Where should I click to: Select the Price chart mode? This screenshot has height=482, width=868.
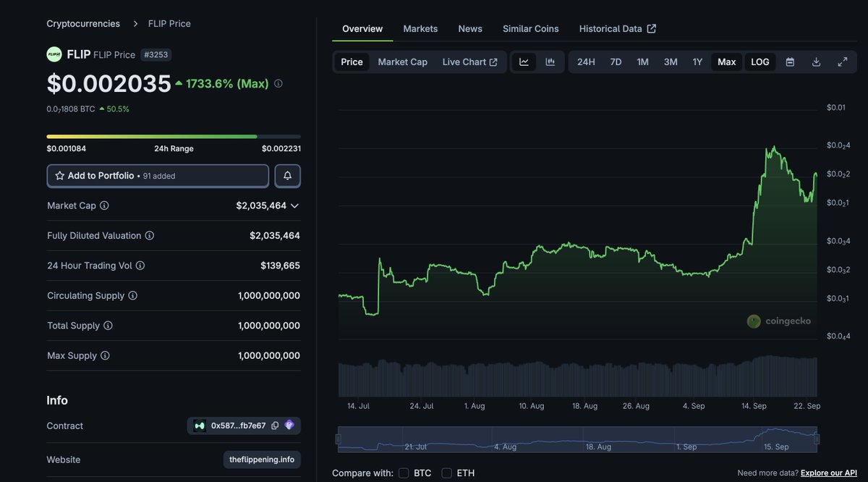coord(352,62)
